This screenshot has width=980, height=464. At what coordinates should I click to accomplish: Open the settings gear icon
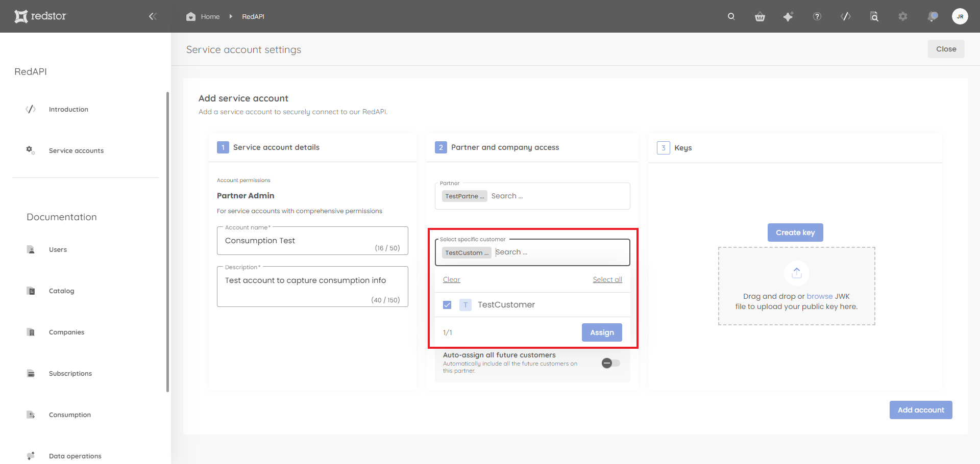(x=903, y=17)
